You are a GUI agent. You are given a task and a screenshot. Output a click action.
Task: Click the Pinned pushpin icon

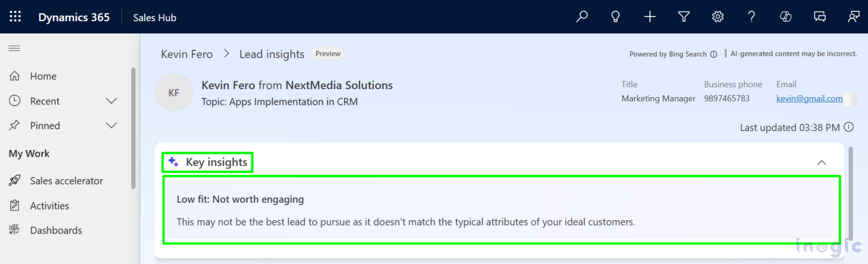(x=15, y=126)
